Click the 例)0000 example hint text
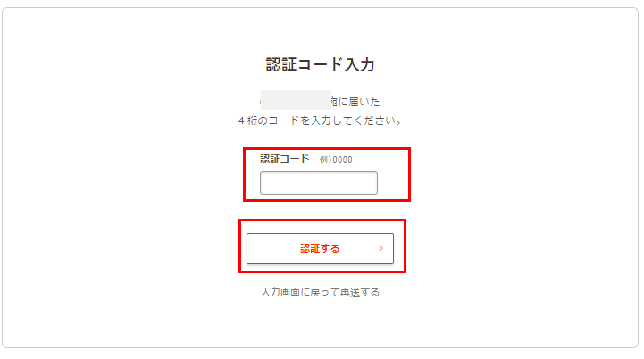The width and height of the screenshot is (644, 359). [336, 160]
